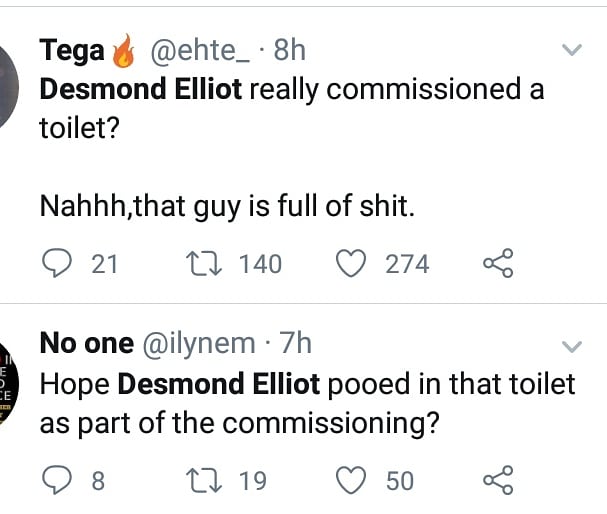The width and height of the screenshot is (607, 514).
Task: Like Tega's tweet with the heart
Action: 350,263
